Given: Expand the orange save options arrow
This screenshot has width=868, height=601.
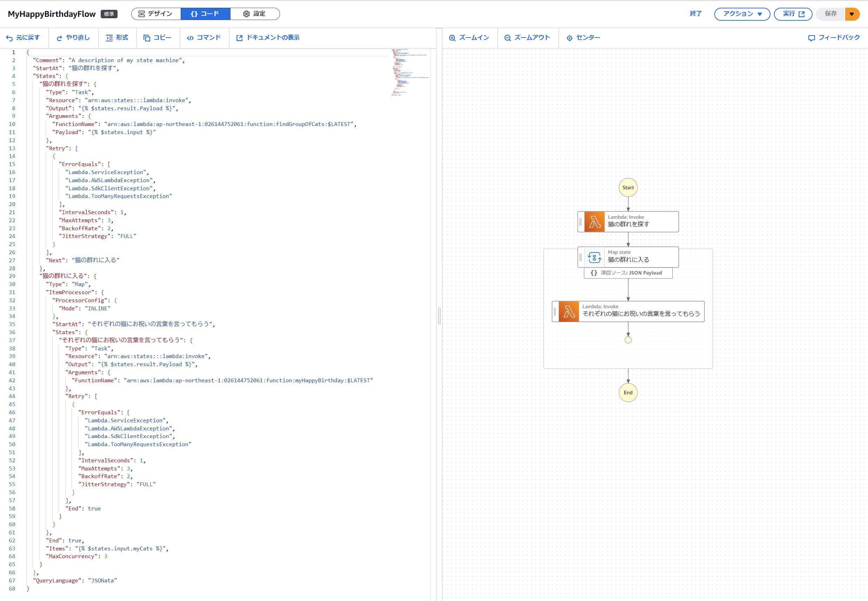Looking at the screenshot, I should click(852, 14).
